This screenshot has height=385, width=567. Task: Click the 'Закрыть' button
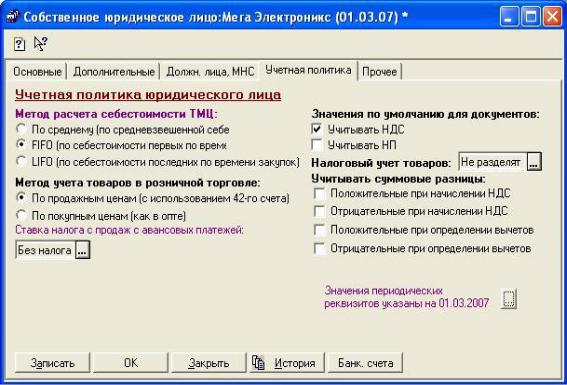(209, 363)
